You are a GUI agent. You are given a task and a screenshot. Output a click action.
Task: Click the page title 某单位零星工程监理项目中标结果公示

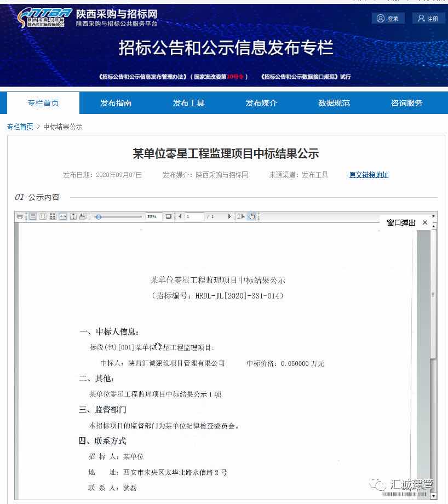coord(226,153)
